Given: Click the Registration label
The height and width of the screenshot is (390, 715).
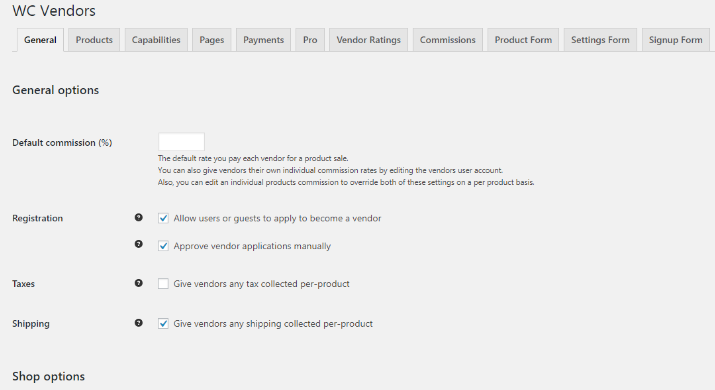Looking at the screenshot, I should pos(37,218).
